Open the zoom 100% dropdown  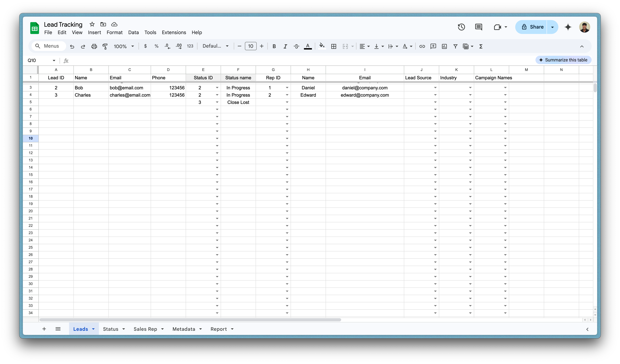(124, 46)
